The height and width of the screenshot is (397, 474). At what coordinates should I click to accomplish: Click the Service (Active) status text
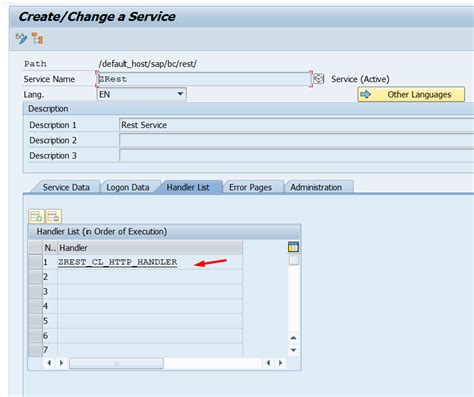tap(360, 79)
